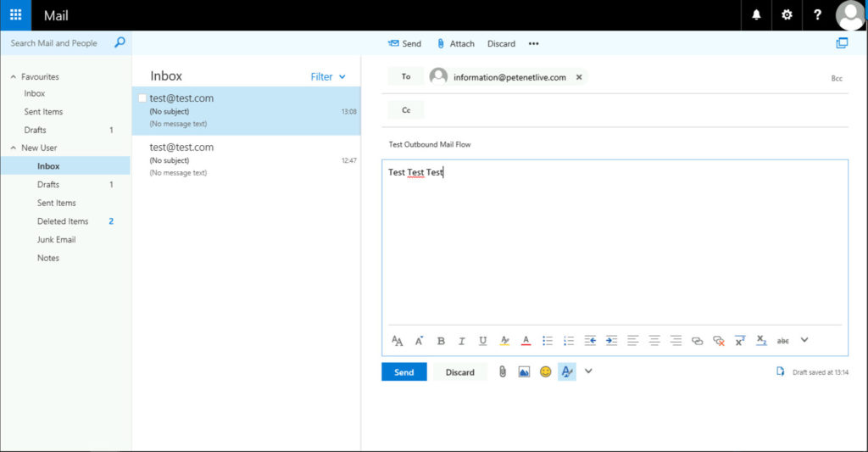The width and height of the screenshot is (868, 452).
Task: Insert a hyperlink with the link icon
Action: point(698,341)
